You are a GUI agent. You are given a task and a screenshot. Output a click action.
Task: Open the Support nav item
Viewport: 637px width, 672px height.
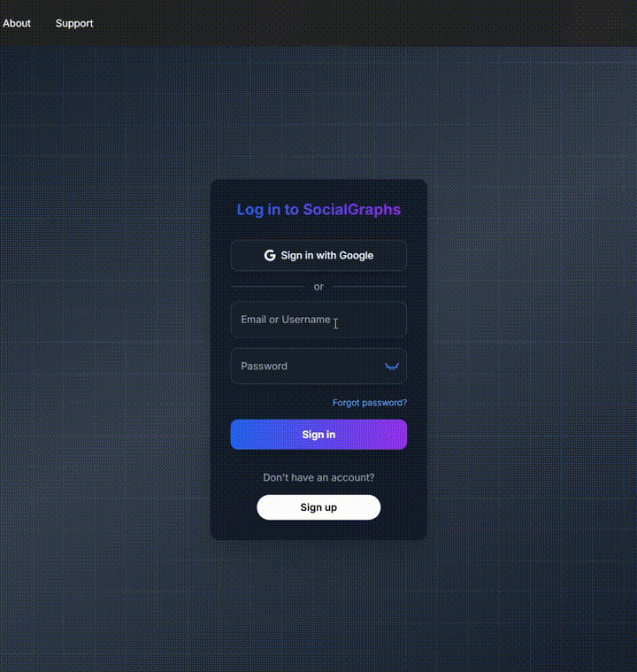tap(74, 23)
